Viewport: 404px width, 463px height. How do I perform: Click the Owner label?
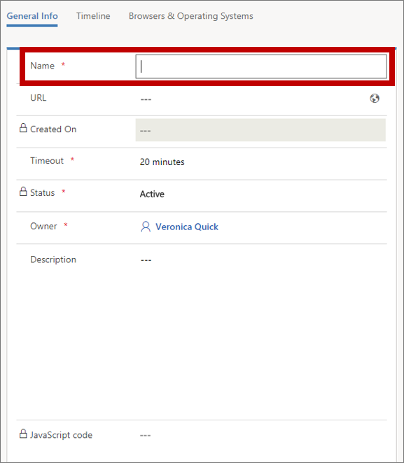pyautogui.click(x=44, y=226)
